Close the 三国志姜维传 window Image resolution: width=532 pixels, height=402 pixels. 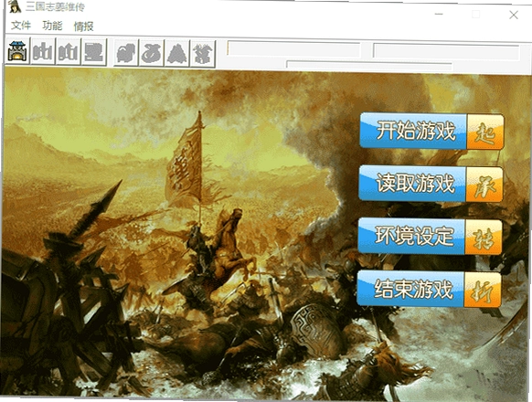point(514,15)
